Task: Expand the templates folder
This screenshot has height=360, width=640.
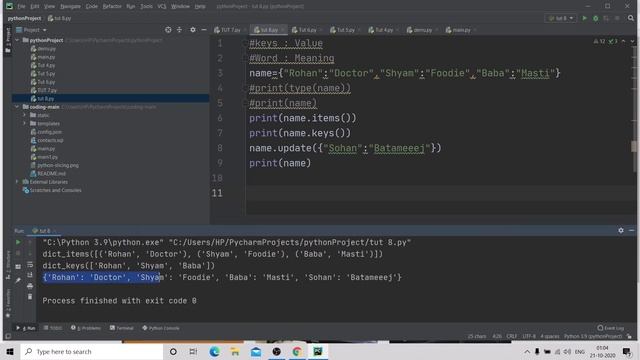Action: point(24,123)
